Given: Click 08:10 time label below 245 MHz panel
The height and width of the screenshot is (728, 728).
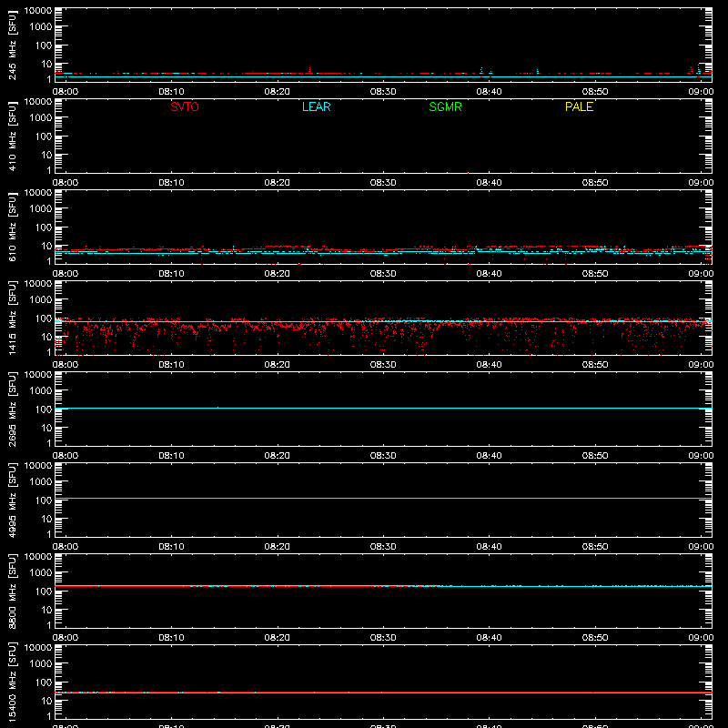Looking at the screenshot, I should 171,92.
